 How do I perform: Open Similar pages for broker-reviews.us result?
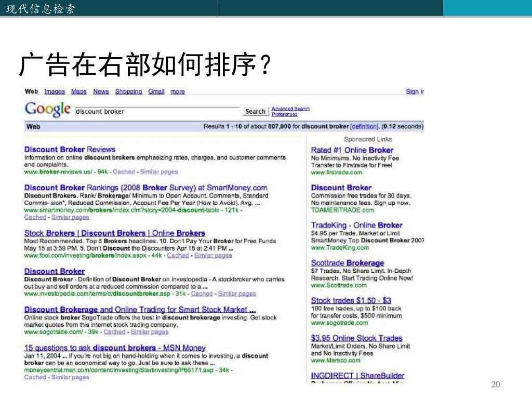[159, 171]
